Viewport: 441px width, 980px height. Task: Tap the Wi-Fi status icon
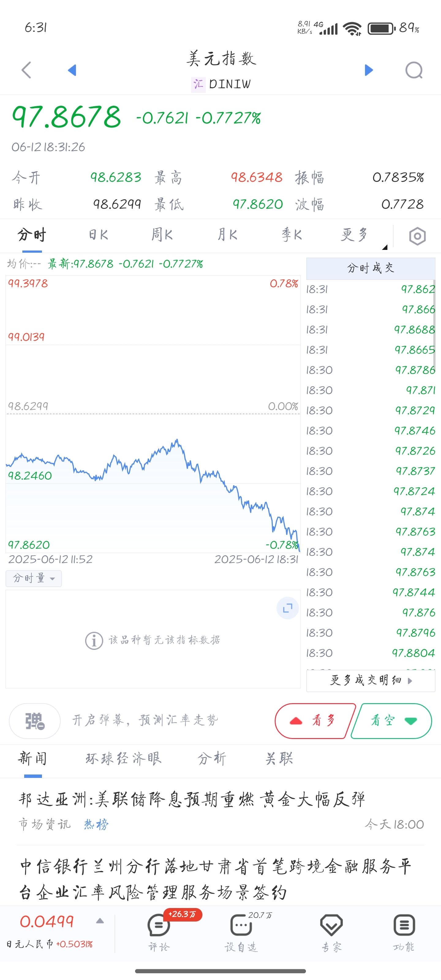click(352, 28)
